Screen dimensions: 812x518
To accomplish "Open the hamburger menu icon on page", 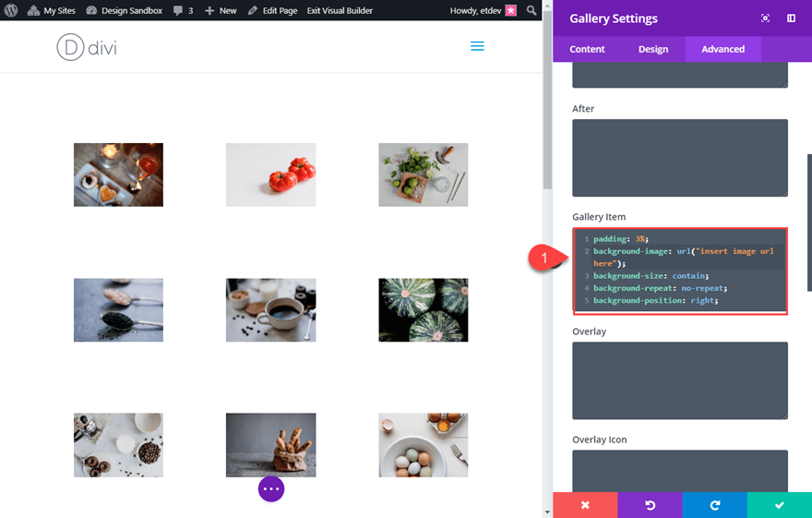I will tap(477, 46).
